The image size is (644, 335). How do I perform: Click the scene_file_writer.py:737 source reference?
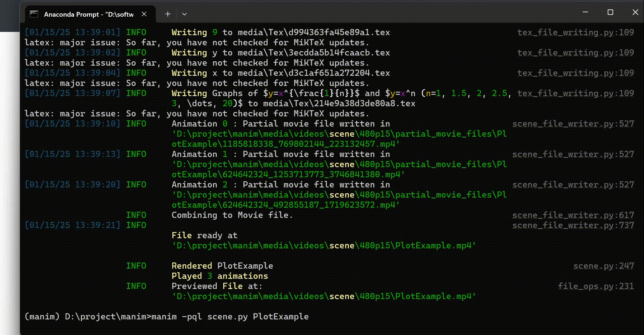point(573,226)
